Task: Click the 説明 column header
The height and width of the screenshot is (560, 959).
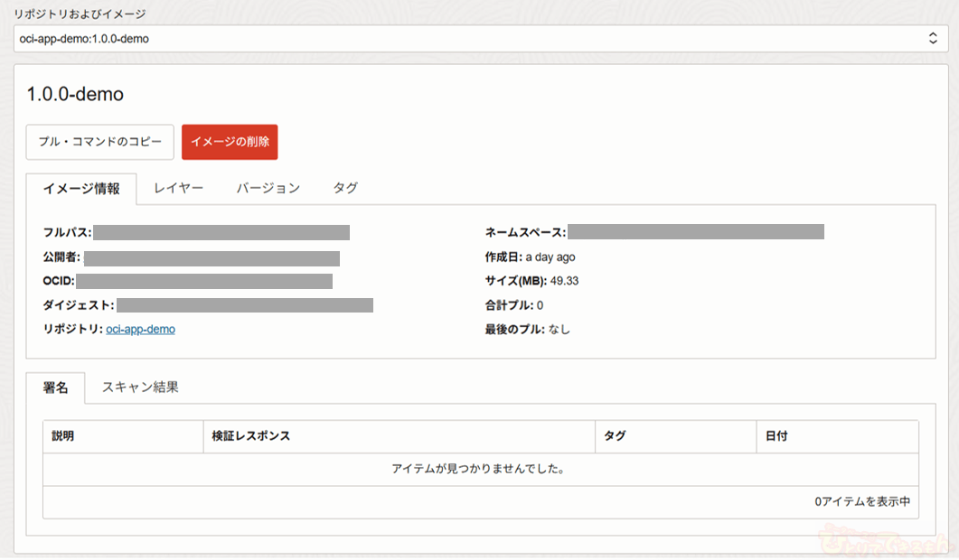Action: (63, 436)
